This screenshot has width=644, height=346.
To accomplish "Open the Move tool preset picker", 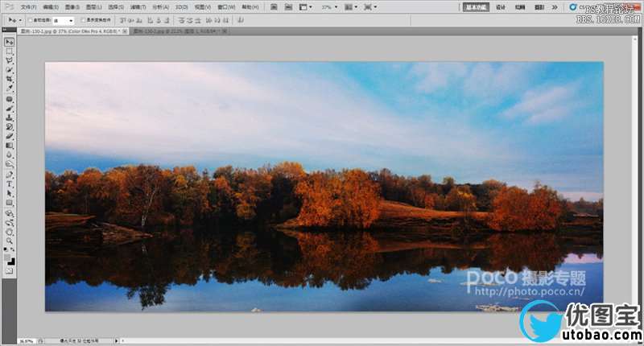I will (x=22, y=20).
